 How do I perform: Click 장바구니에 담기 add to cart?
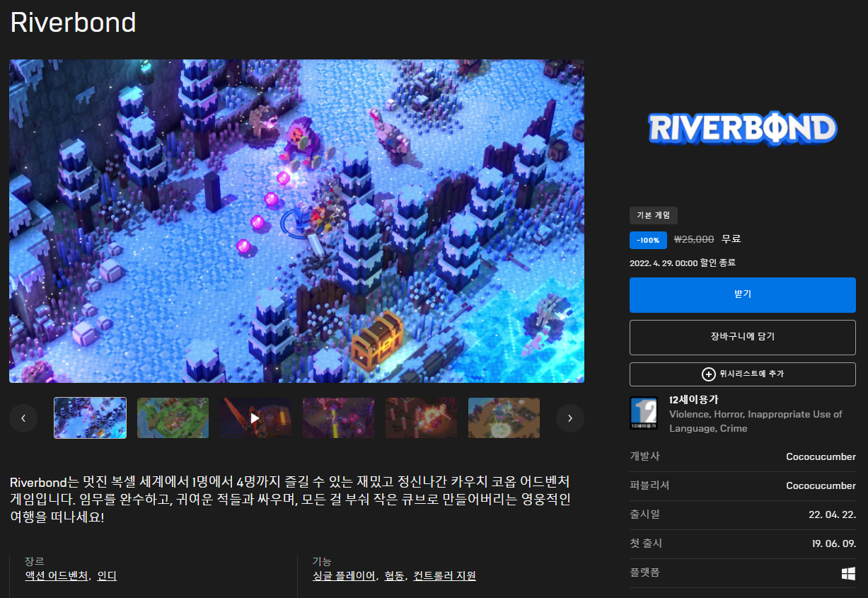(x=743, y=338)
